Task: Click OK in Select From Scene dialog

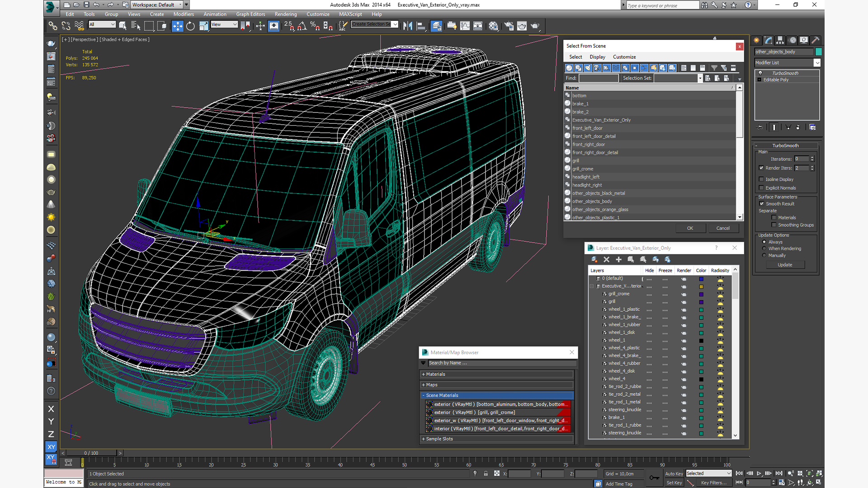Action: (x=690, y=228)
